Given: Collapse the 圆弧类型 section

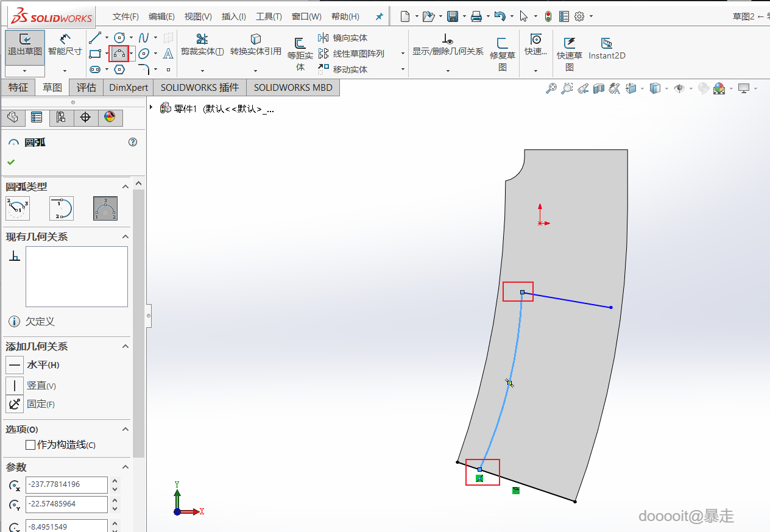Looking at the screenshot, I should 125,187.
